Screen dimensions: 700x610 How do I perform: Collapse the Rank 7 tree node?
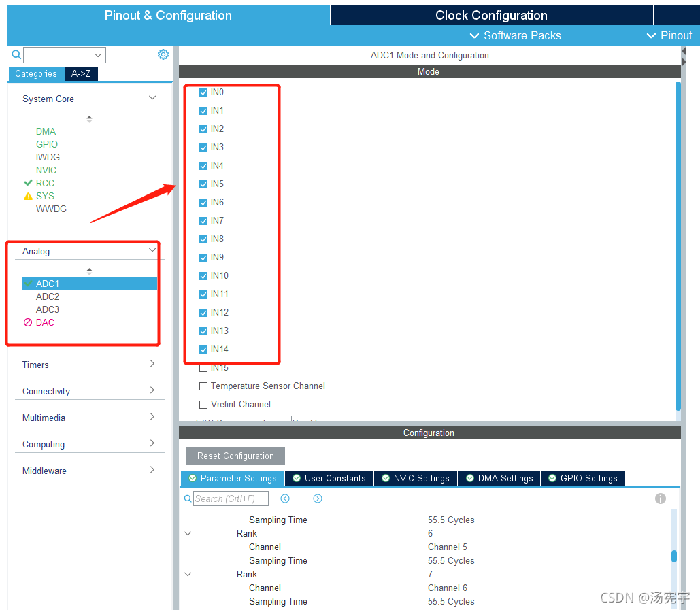188,574
